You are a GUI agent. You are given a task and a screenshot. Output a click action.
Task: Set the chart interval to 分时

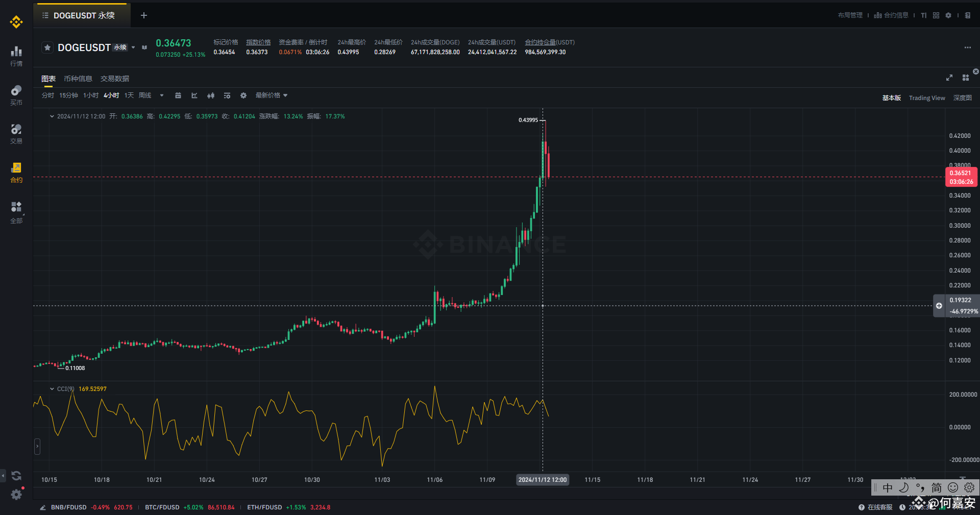[x=48, y=95]
